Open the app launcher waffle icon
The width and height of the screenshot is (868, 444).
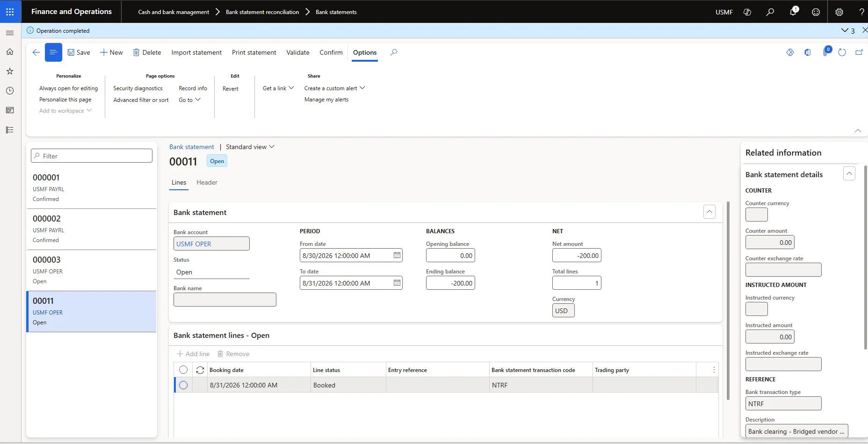point(10,12)
